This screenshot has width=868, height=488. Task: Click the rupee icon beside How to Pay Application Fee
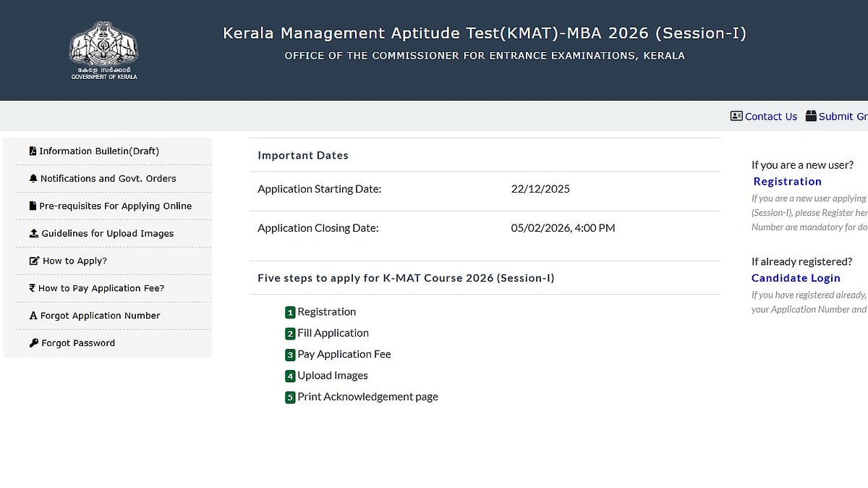pyautogui.click(x=32, y=287)
